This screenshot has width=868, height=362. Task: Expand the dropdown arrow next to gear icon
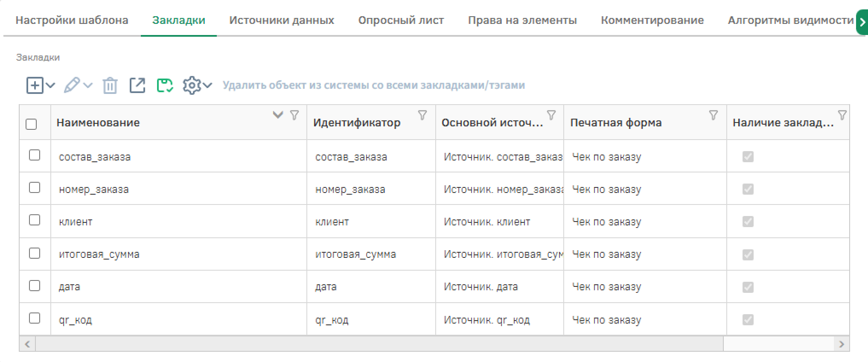208,85
